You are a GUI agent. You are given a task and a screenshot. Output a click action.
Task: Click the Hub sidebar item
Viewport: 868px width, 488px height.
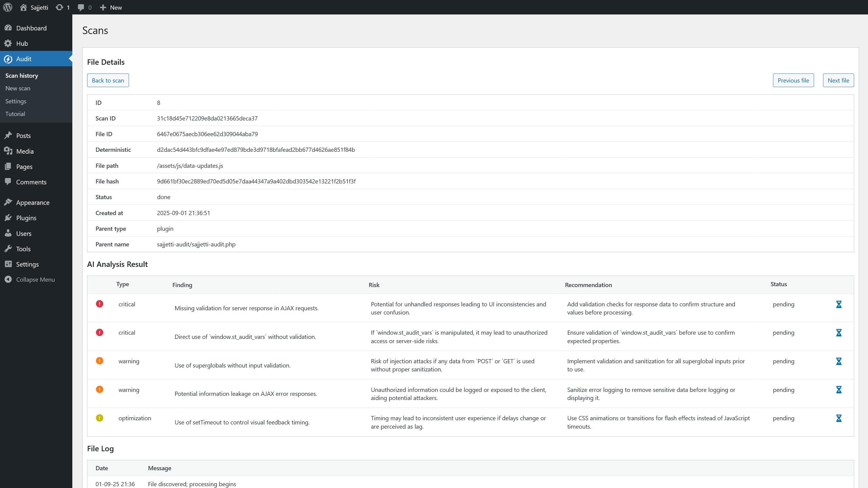click(22, 43)
